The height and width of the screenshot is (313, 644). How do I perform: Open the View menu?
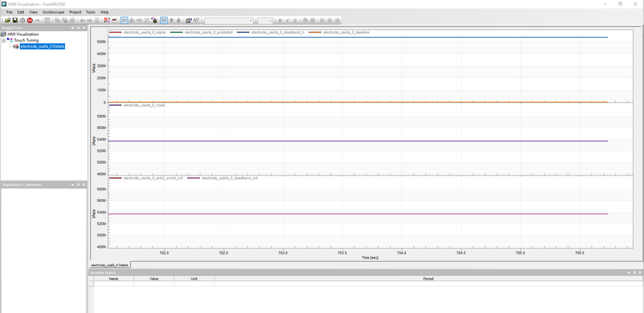(x=34, y=12)
